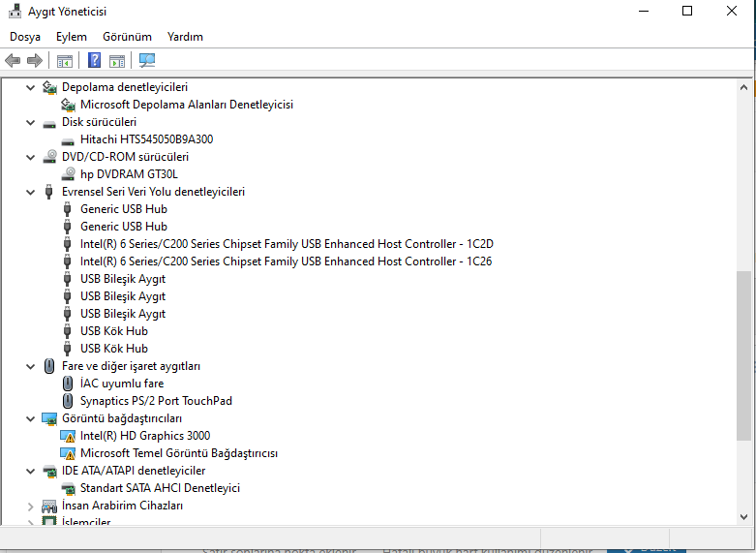Image resolution: width=756 pixels, height=553 pixels.
Task: Click the Hitachi HTS545050B9A300 drive icon
Action: click(x=68, y=140)
